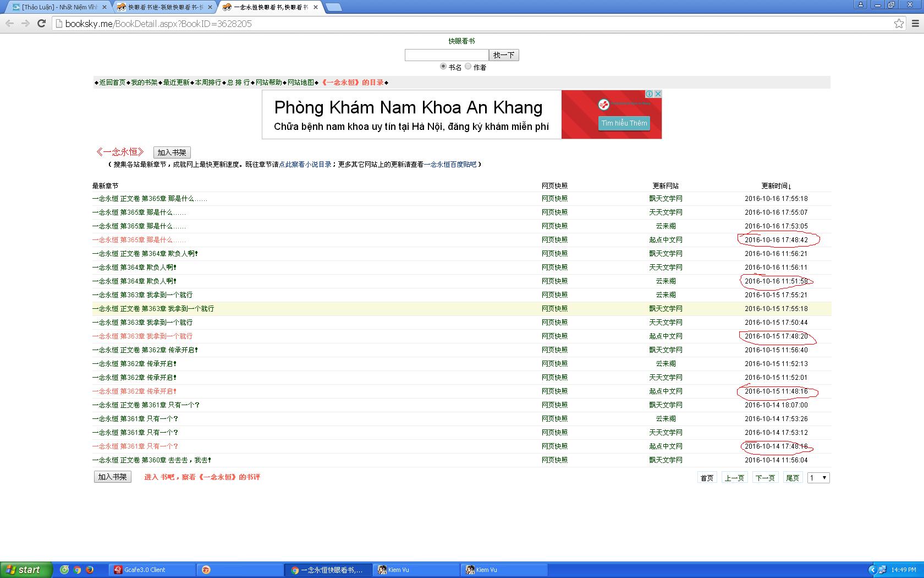Select the 书名 radio button
Image resolution: width=924 pixels, height=578 pixels.
click(x=443, y=67)
